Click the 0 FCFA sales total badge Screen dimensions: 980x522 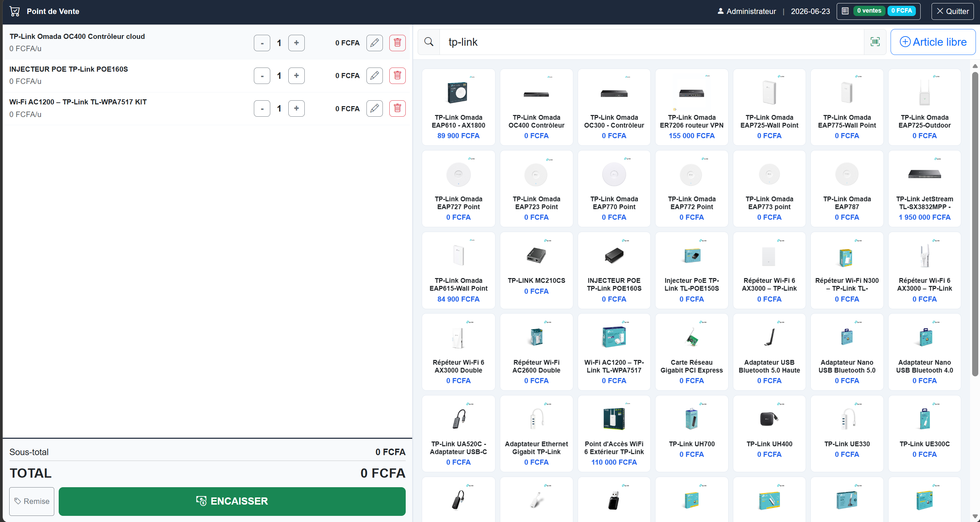click(901, 11)
